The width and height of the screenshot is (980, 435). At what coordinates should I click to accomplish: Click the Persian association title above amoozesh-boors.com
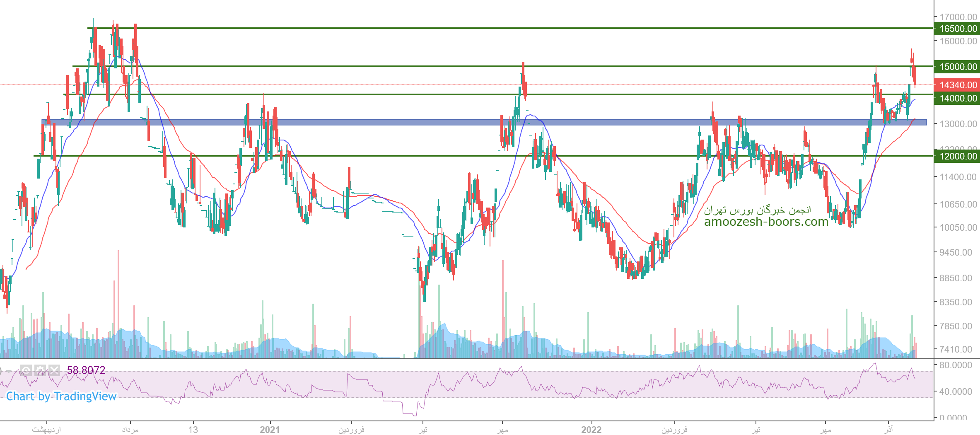point(758,210)
